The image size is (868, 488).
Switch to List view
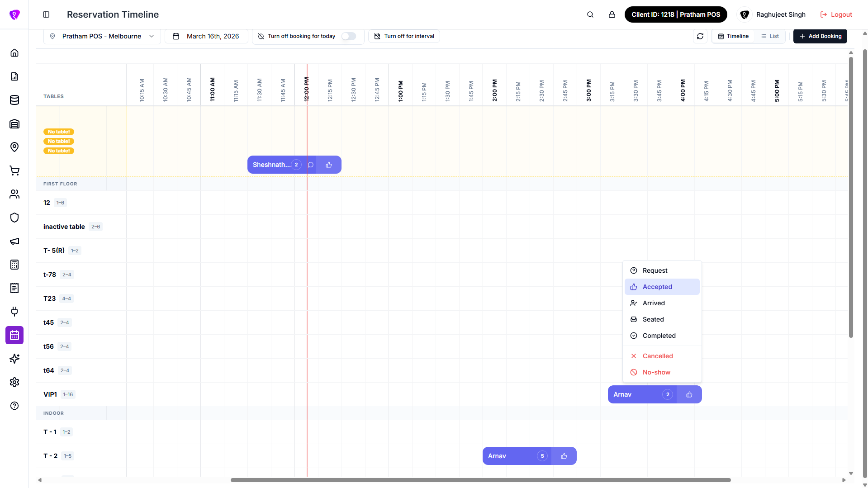[770, 36]
